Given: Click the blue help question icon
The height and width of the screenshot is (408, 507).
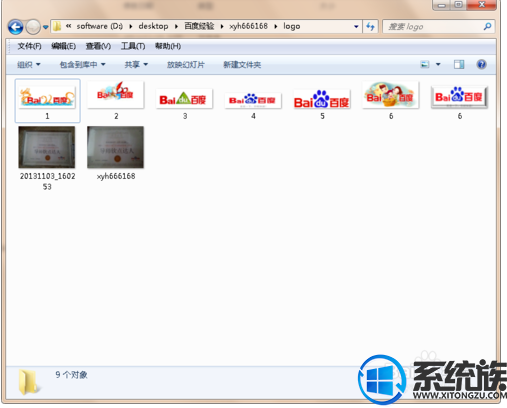Looking at the screenshot, I should point(481,64).
